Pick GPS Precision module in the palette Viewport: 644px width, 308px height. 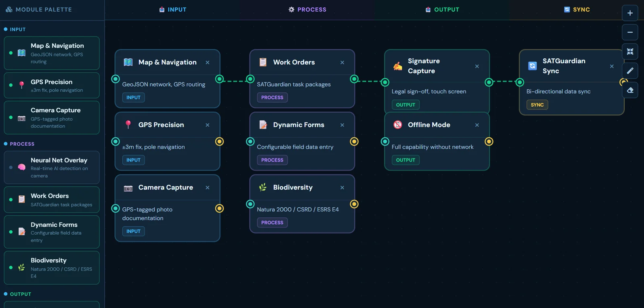[x=52, y=85]
